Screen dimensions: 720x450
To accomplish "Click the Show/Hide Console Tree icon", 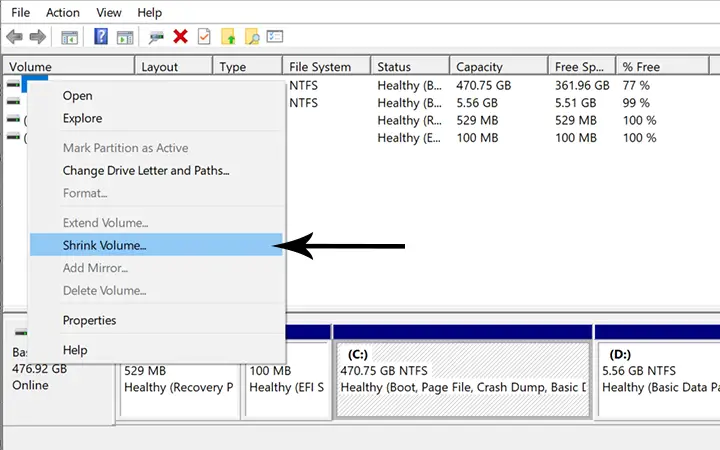I will (70, 37).
